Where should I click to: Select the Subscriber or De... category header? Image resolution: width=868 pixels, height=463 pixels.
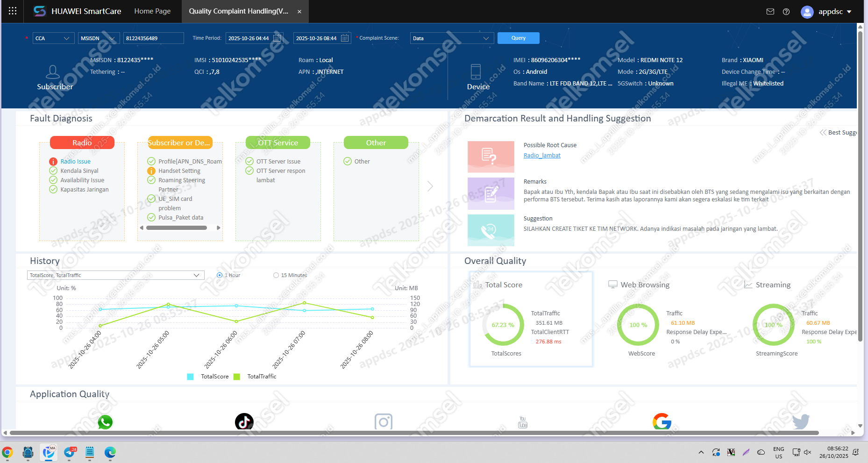click(180, 142)
